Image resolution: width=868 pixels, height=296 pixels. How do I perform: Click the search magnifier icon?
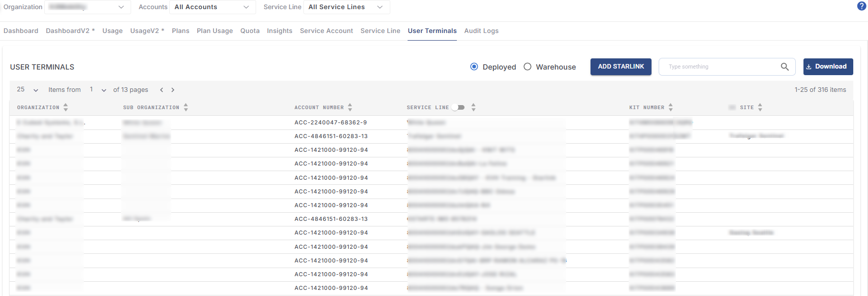click(785, 67)
